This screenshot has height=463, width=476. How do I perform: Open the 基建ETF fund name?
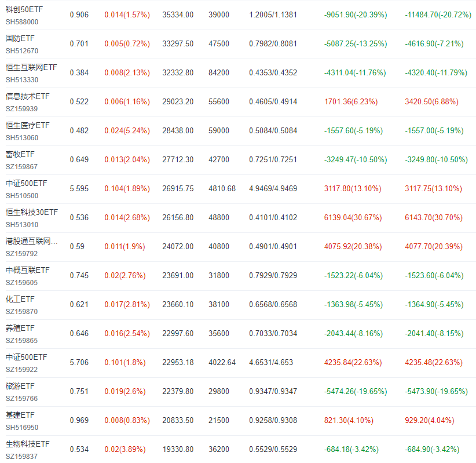20,415
